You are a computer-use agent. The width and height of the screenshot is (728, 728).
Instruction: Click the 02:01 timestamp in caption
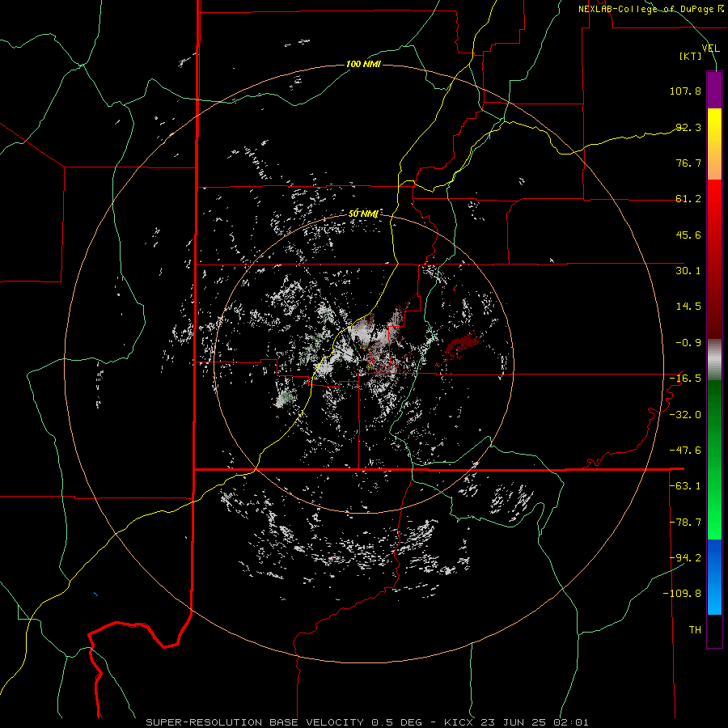pos(571,722)
